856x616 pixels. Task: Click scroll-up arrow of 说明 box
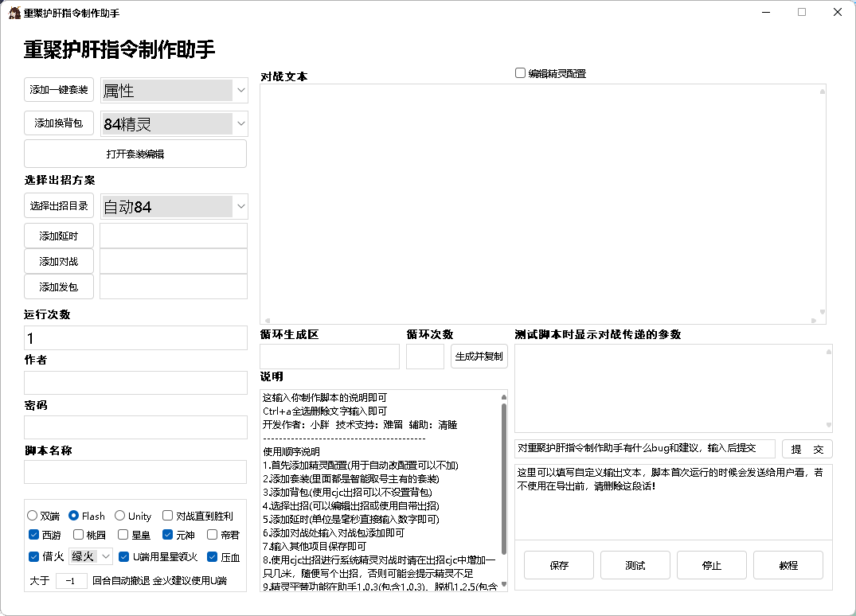pos(504,396)
